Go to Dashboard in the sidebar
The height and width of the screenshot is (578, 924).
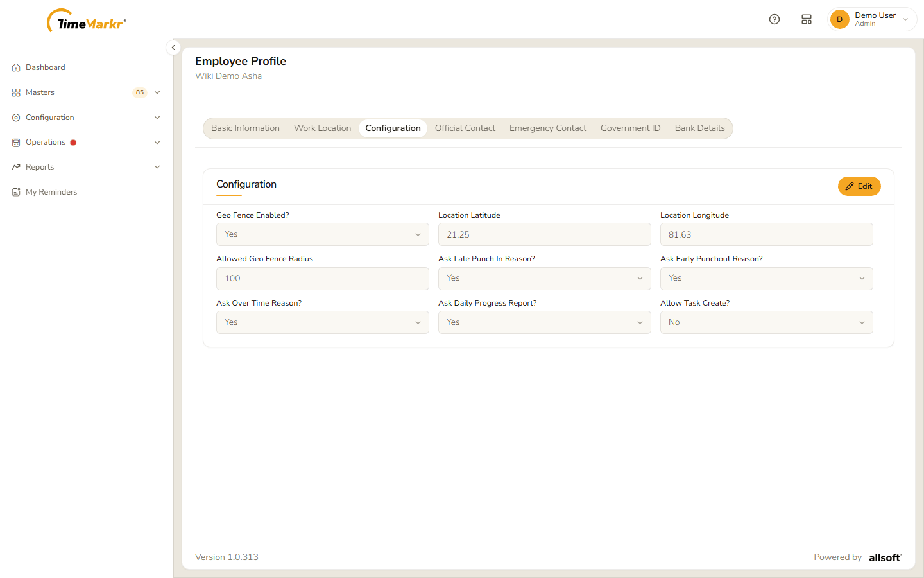click(x=46, y=67)
